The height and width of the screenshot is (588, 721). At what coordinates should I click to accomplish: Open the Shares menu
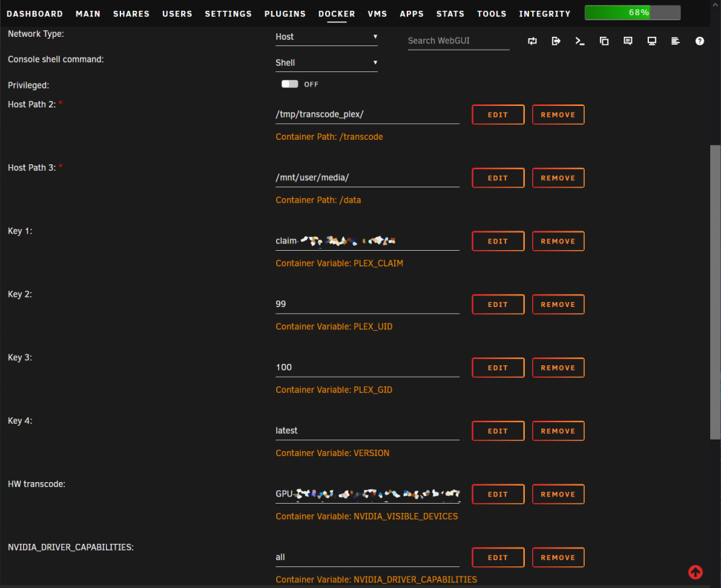pyautogui.click(x=131, y=14)
